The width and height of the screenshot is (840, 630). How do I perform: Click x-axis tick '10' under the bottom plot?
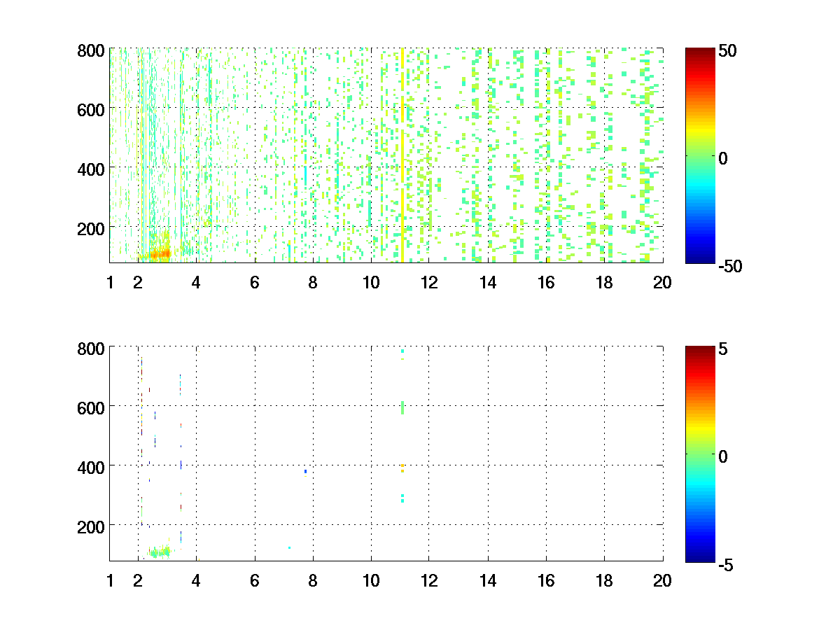coord(371,580)
